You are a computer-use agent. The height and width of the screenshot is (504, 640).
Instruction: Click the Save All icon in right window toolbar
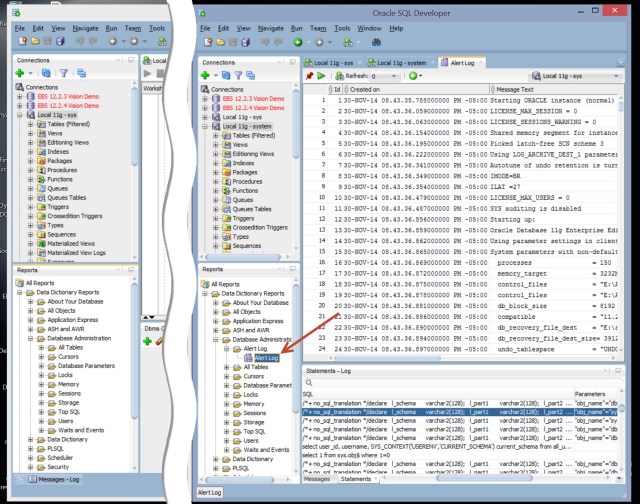click(246, 42)
